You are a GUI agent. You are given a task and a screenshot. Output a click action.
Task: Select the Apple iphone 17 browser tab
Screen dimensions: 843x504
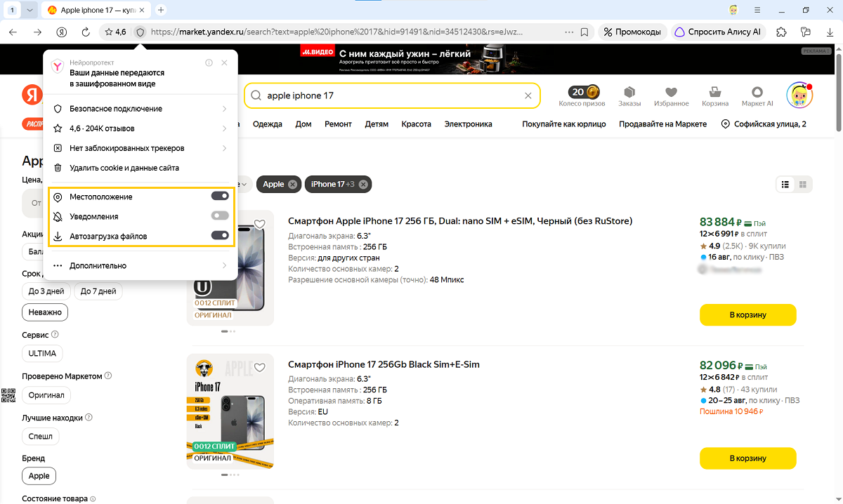click(x=96, y=10)
